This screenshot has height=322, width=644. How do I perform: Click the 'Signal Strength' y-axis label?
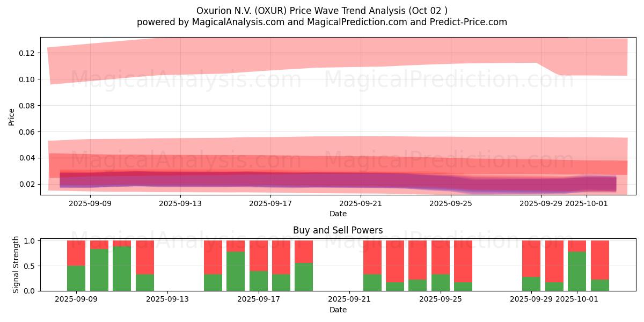click(16, 265)
